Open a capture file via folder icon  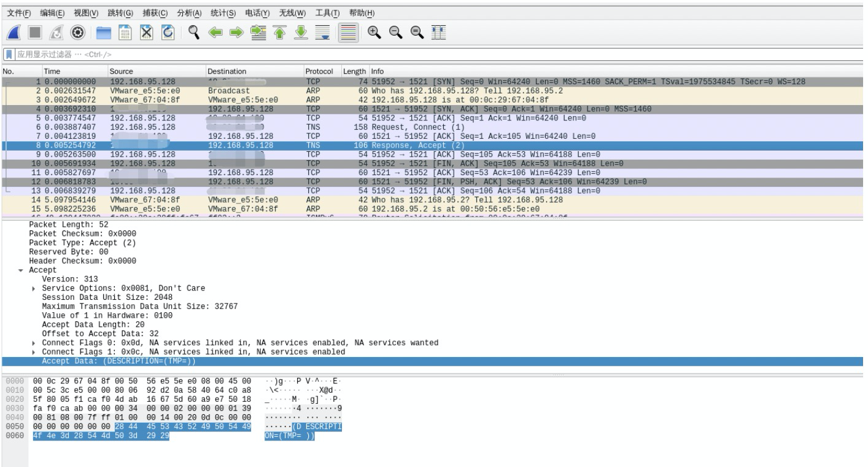[104, 33]
